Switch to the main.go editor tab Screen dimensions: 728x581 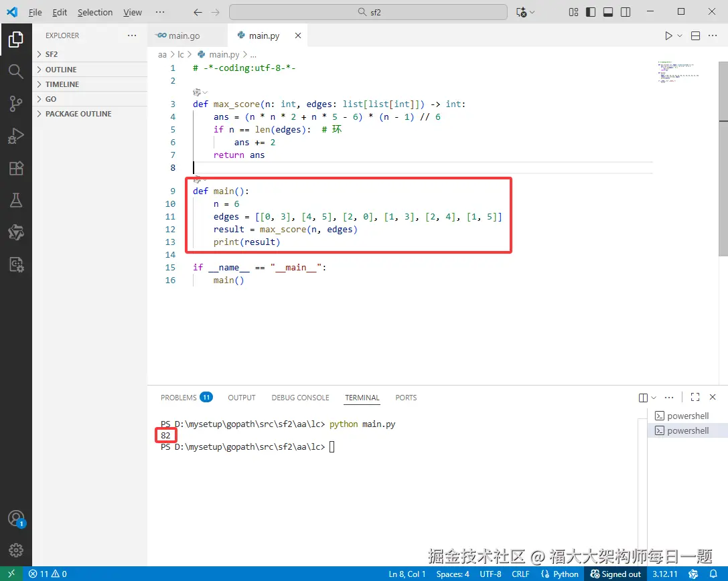point(188,35)
